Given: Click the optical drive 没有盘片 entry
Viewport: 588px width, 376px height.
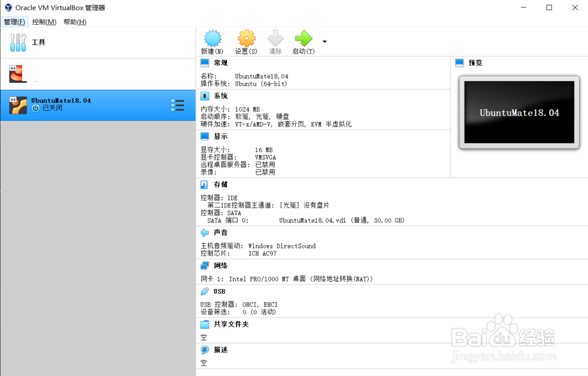Looking at the screenshot, I should [304, 205].
